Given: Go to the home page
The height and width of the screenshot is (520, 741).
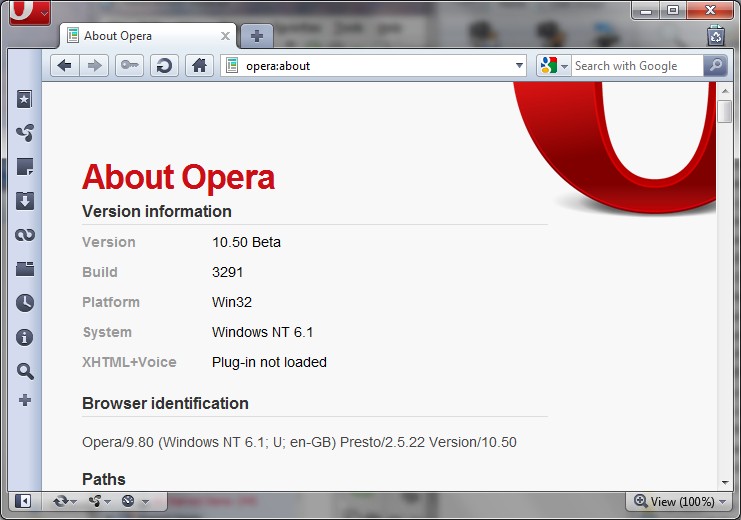Looking at the screenshot, I should tap(199, 66).
